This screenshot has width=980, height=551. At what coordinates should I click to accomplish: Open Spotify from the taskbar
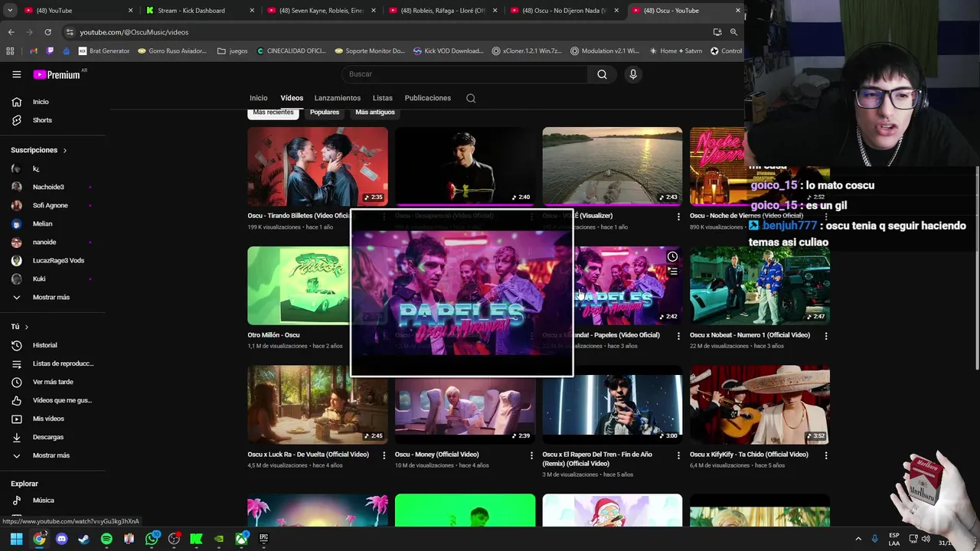pos(106,539)
